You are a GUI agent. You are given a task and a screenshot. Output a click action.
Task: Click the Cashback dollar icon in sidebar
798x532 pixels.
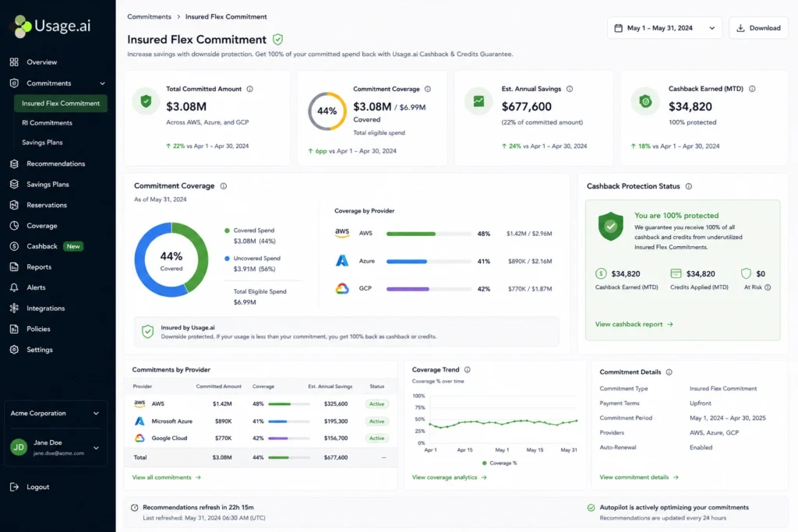pyautogui.click(x=14, y=246)
